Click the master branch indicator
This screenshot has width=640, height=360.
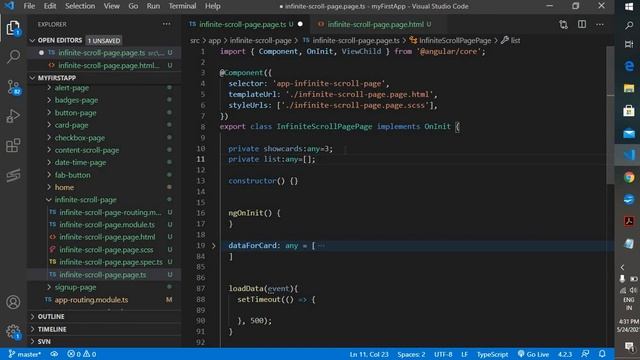click(25, 354)
